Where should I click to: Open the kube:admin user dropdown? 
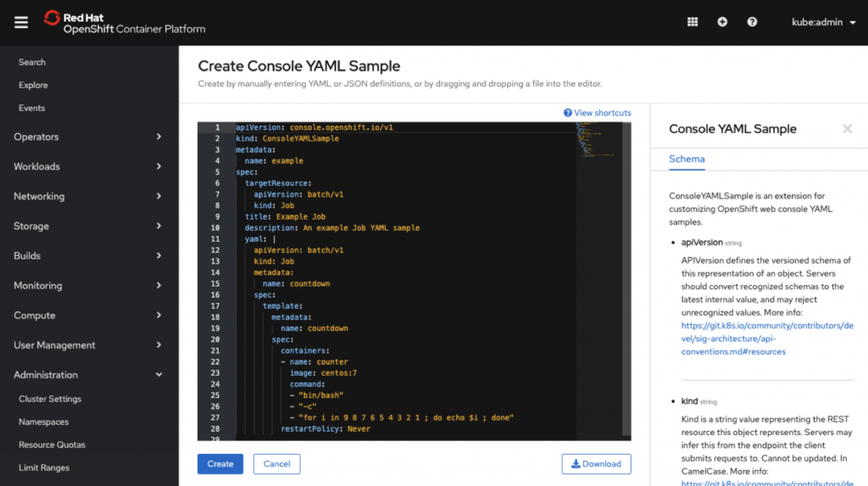823,22
